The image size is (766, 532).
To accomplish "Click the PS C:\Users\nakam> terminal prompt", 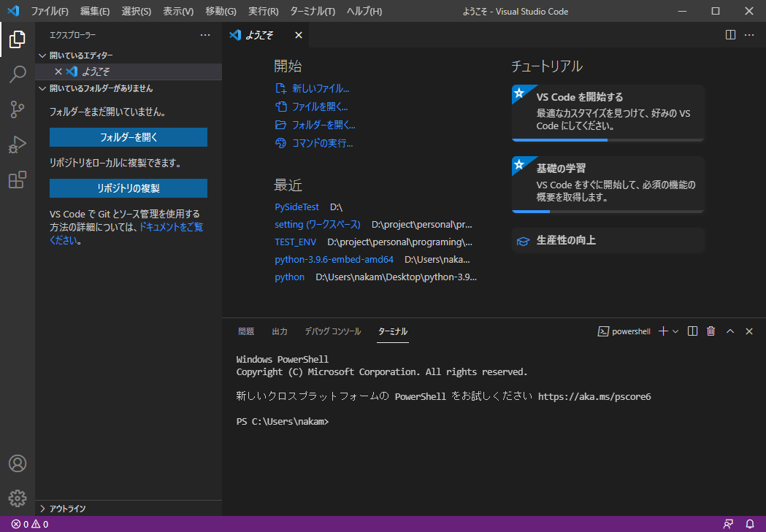I will [x=283, y=421].
